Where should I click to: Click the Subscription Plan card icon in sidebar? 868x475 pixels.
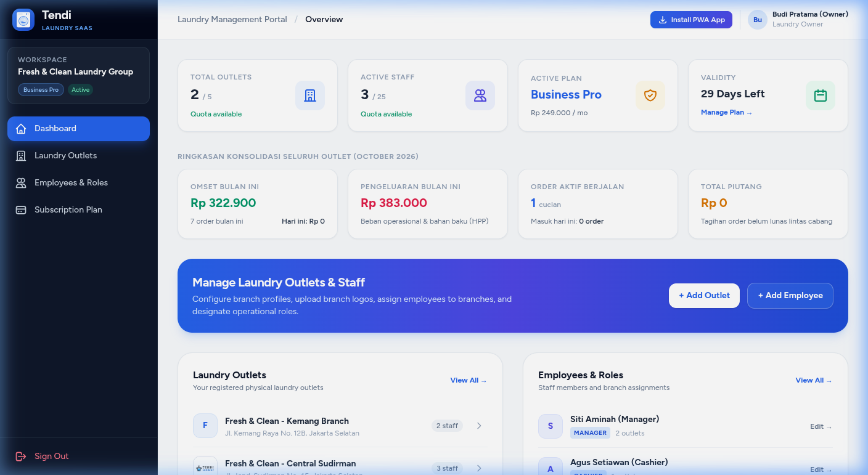point(21,210)
